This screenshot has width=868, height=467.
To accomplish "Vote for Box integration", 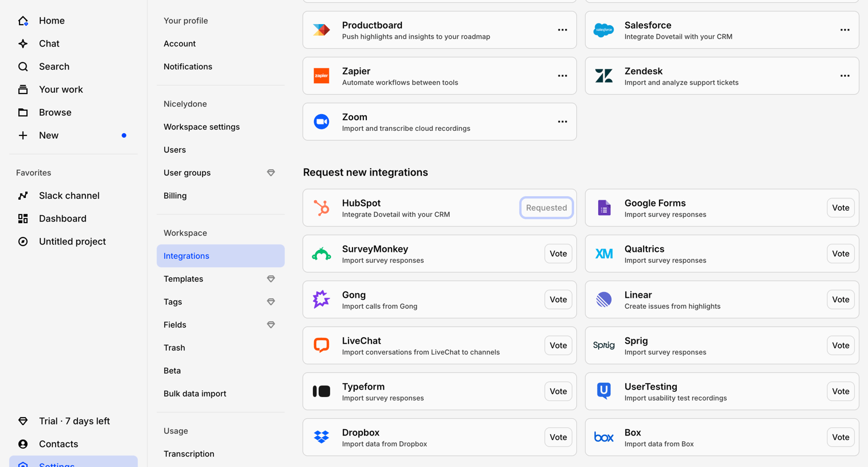I will pos(840,437).
